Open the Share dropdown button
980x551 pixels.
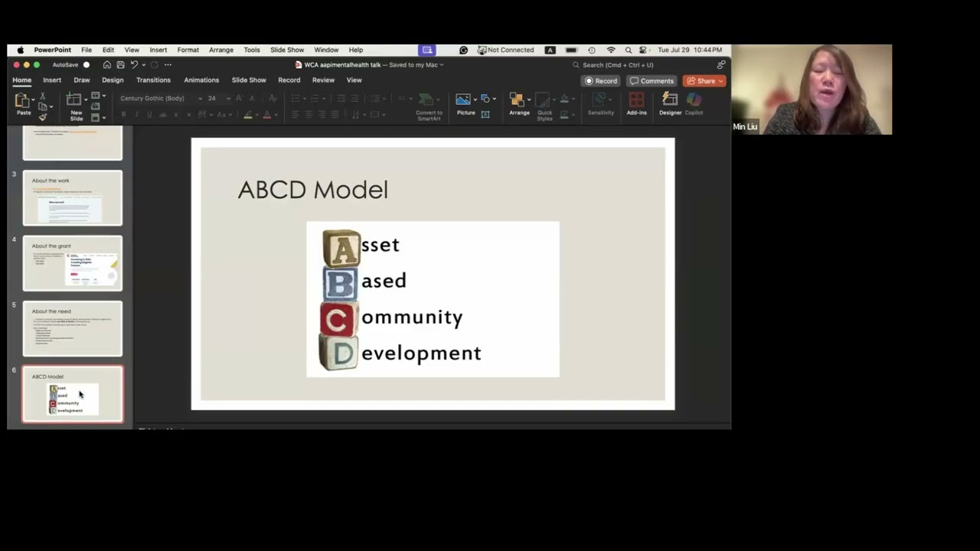(704, 80)
